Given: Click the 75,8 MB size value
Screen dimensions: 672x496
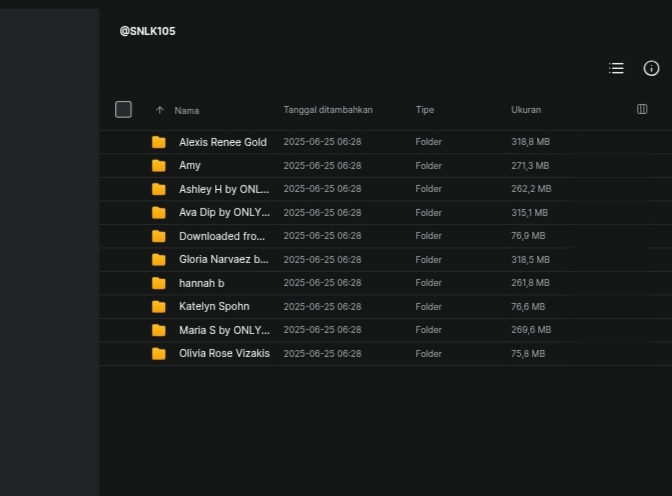Looking at the screenshot, I should point(528,354).
